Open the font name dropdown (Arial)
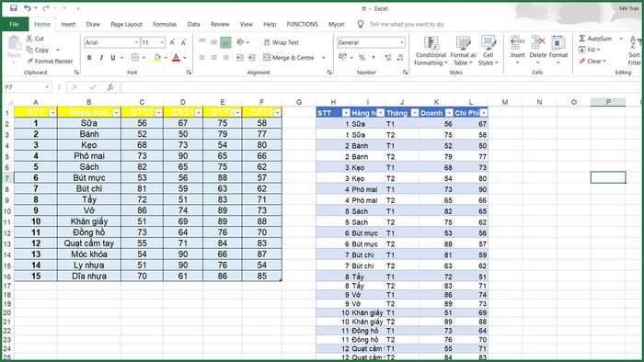Viewport: 644px width, 362px height. point(136,42)
